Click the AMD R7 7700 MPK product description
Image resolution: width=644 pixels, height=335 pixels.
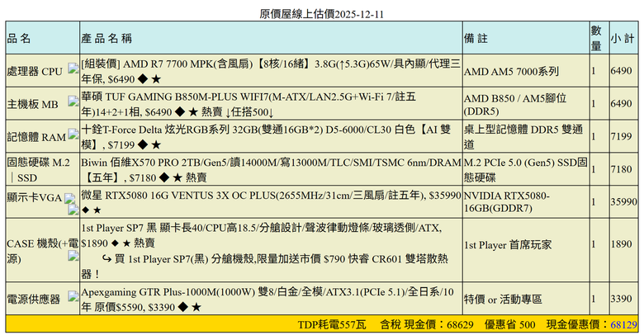pyautogui.click(x=271, y=71)
